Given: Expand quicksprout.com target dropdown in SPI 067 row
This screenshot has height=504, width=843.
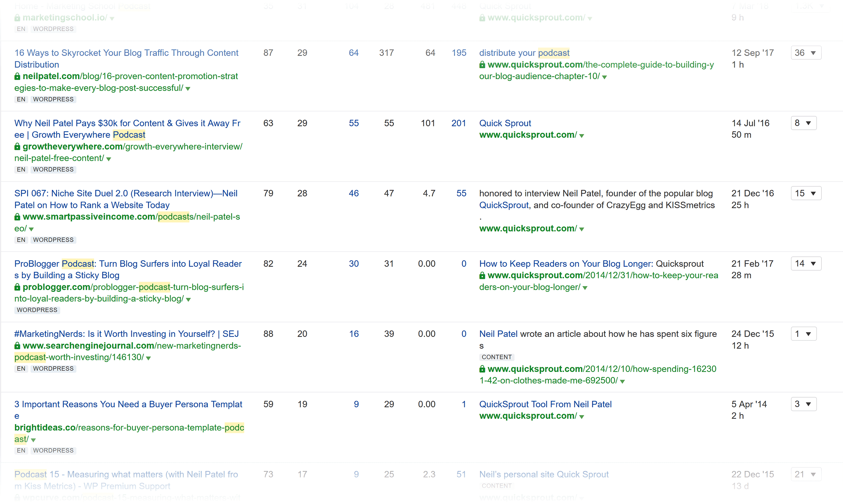Looking at the screenshot, I should [x=582, y=229].
